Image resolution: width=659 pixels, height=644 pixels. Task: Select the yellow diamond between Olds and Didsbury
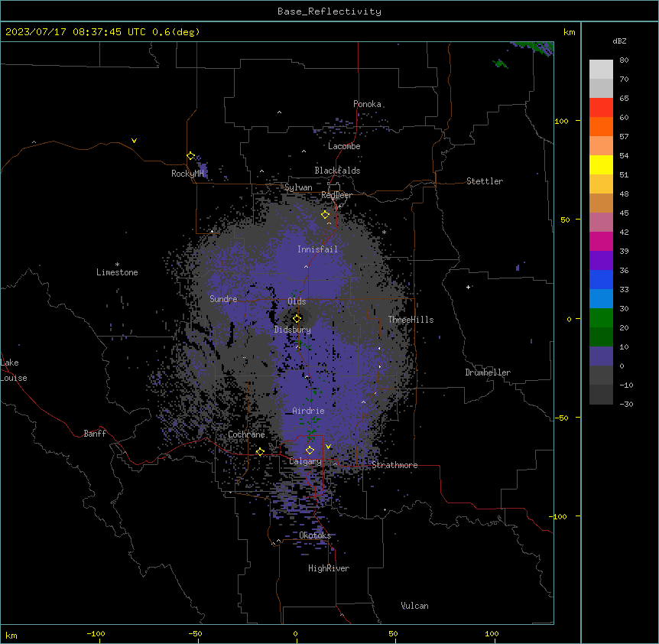tap(297, 319)
